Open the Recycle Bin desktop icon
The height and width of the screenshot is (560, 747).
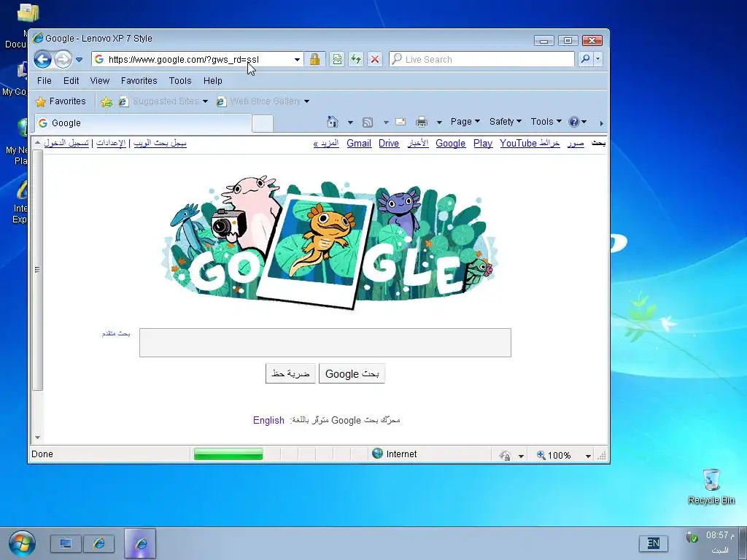click(x=711, y=486)
